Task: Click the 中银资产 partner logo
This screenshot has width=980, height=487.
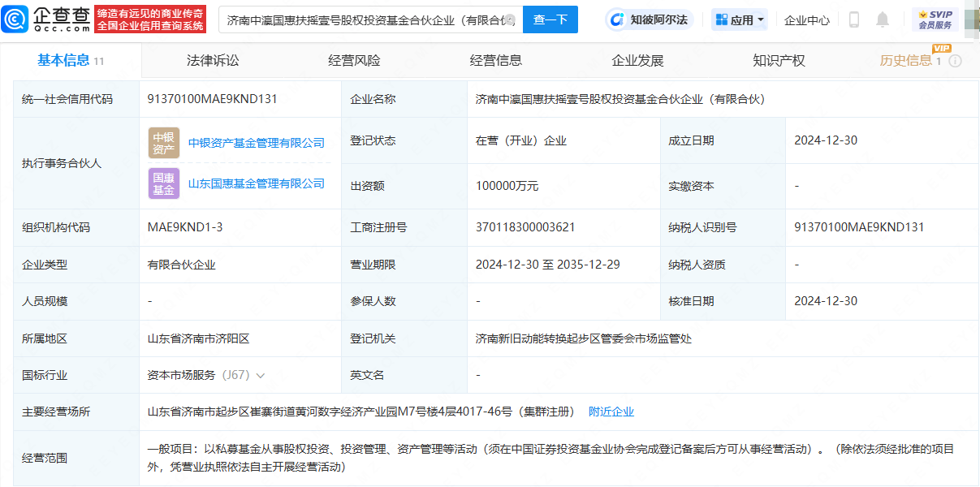Action: point(164,143)
